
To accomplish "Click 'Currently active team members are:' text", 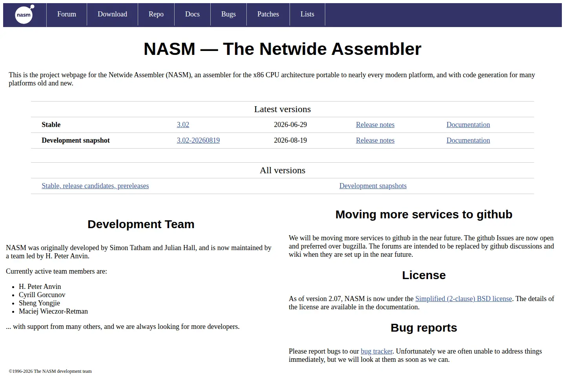I will click(x=56, y=271).
